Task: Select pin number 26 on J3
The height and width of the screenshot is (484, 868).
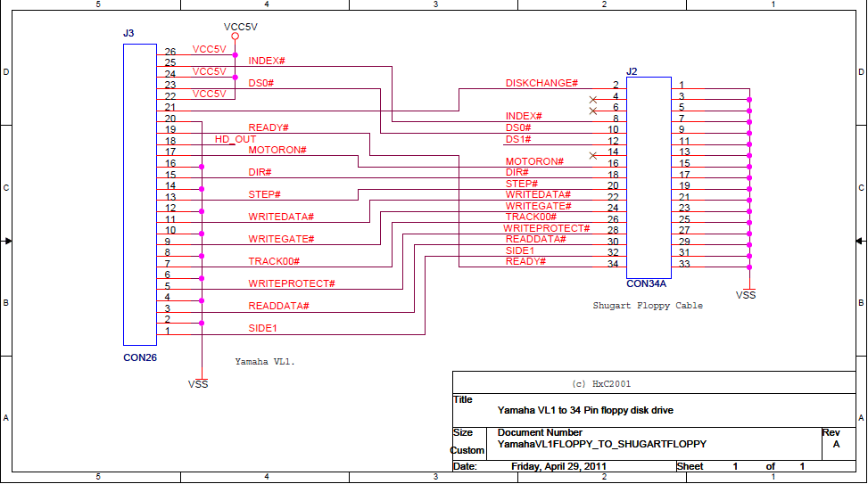Action: [170, 52]
